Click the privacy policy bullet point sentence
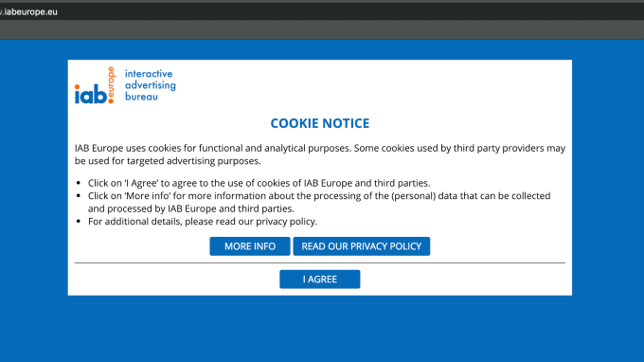The height and width of the screenshot is (362, 644). (203, 222)
